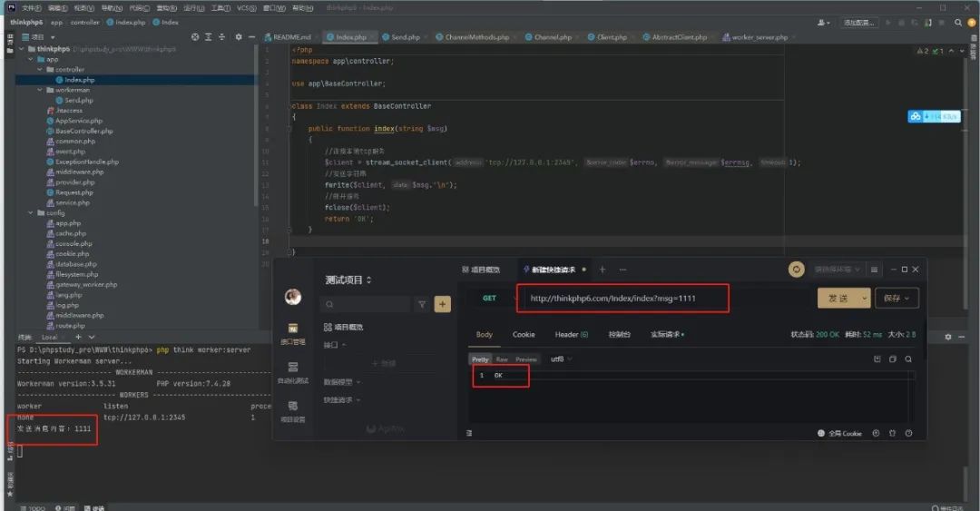The height and width of the screenshot is (511, 980).
Task: Click the refresh sync icon in Apifox header
Action: [x=797, y=270]
